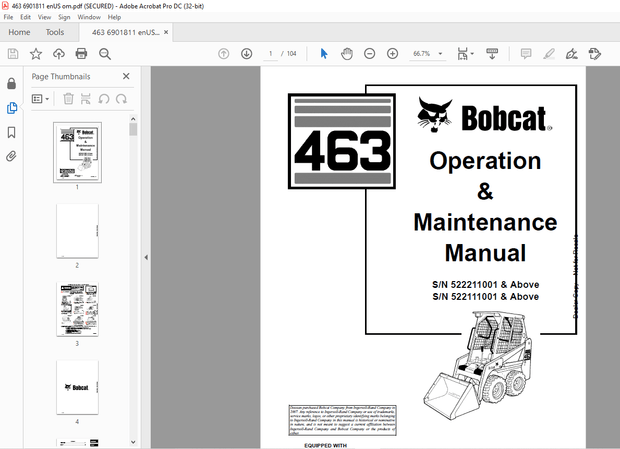Open the Find text magnifier tool

click(105, 54)
